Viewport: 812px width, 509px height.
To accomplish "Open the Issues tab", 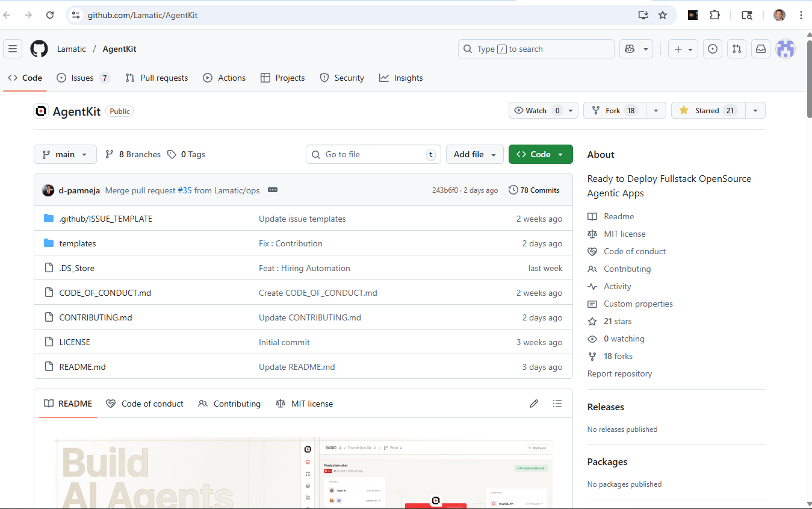I will click(x=83, y=78).
